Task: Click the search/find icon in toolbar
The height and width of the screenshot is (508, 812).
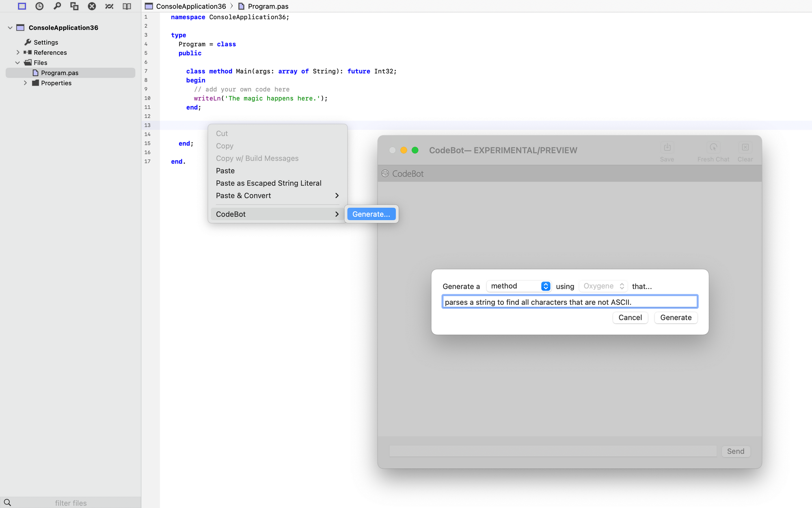Action: tap(57, 6)
